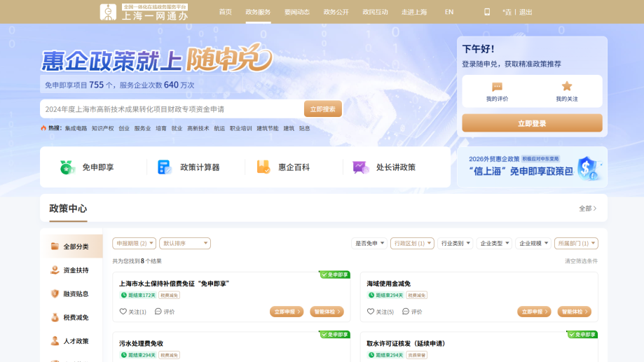Open the 默认排序 sort dropdown
The width and height of the screenshot is (644, 362).
[185, 244]
